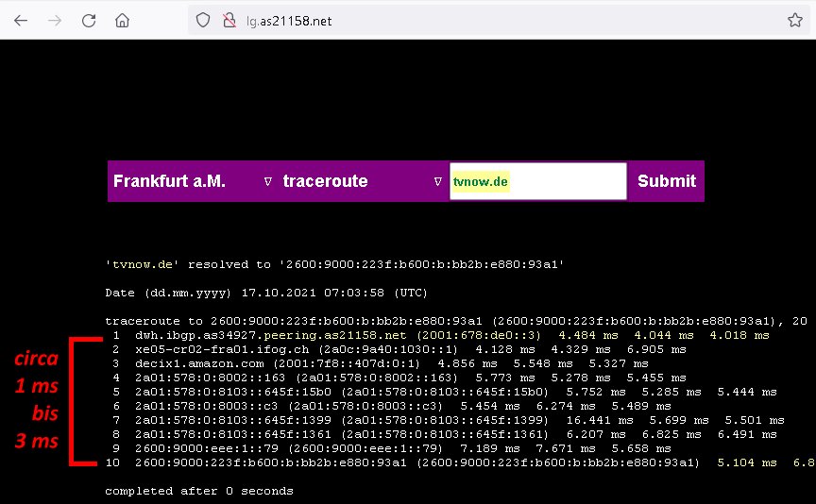
Task: Go to the browser home page
Action: coord(122,20)
